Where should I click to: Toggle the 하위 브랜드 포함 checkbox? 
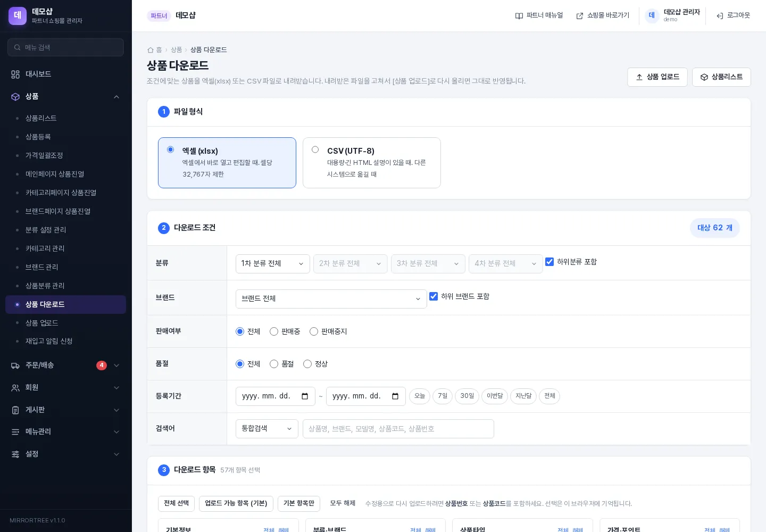[434, 296]
